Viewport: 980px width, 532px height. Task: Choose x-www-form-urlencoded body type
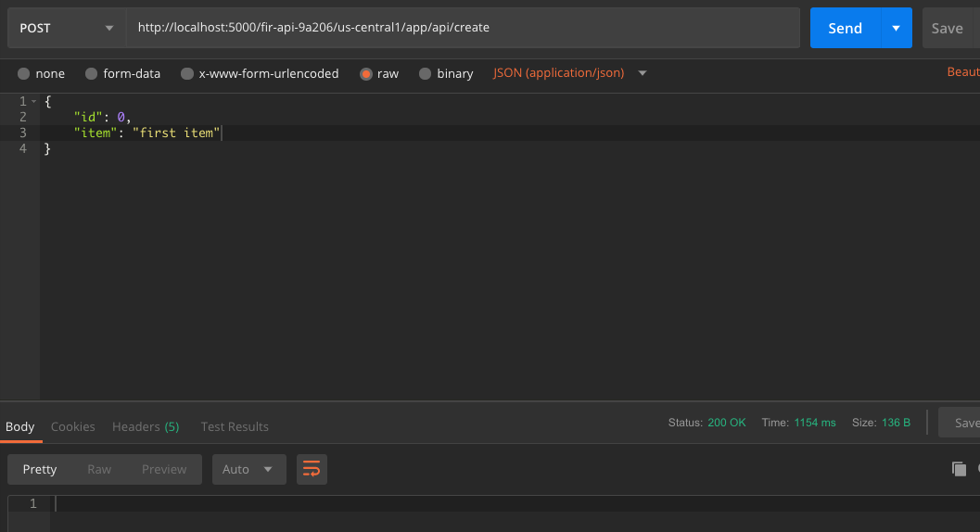(187, 73)
